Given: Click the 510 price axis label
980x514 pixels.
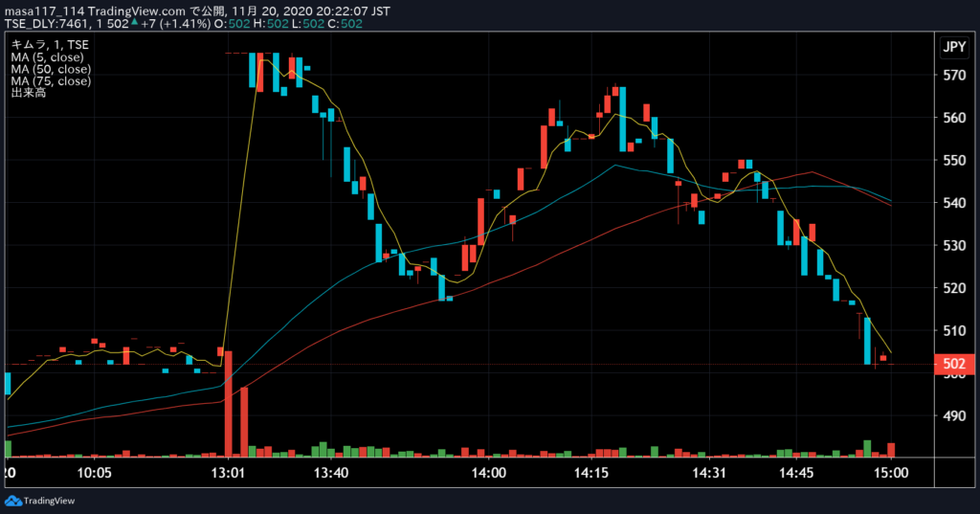Looking at the screenshot, I should coord(954,330).
